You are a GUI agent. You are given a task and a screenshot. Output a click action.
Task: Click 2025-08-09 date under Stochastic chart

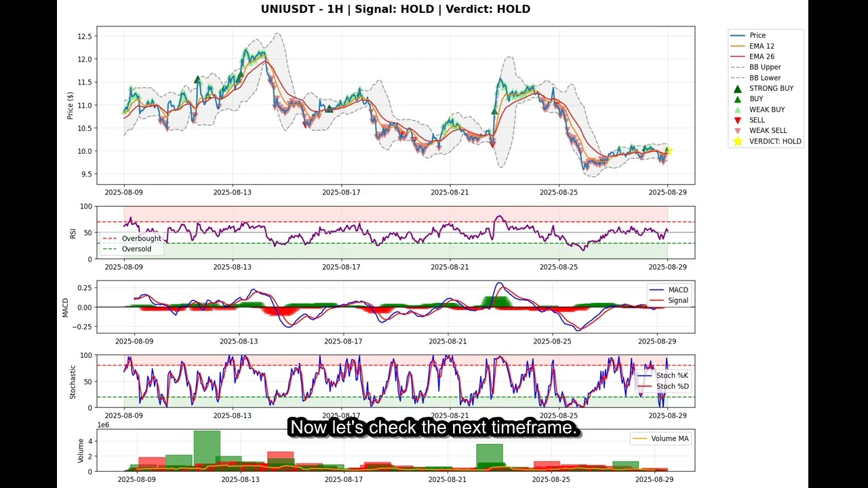(124, 415)
